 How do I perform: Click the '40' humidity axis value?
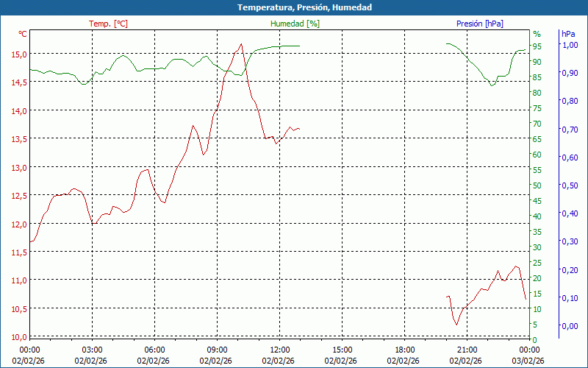(x=537, y=216)
